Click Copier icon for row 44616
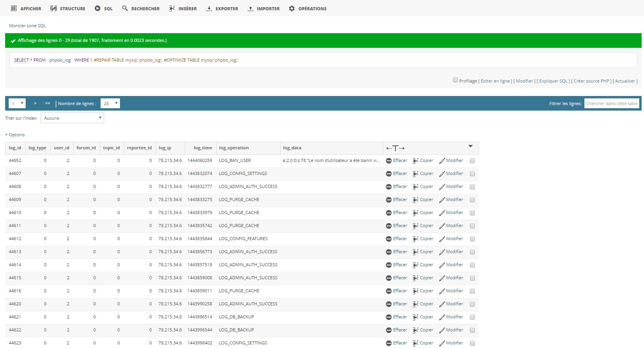644x348 pixels. pyautogui.click(x=415, y=291)
